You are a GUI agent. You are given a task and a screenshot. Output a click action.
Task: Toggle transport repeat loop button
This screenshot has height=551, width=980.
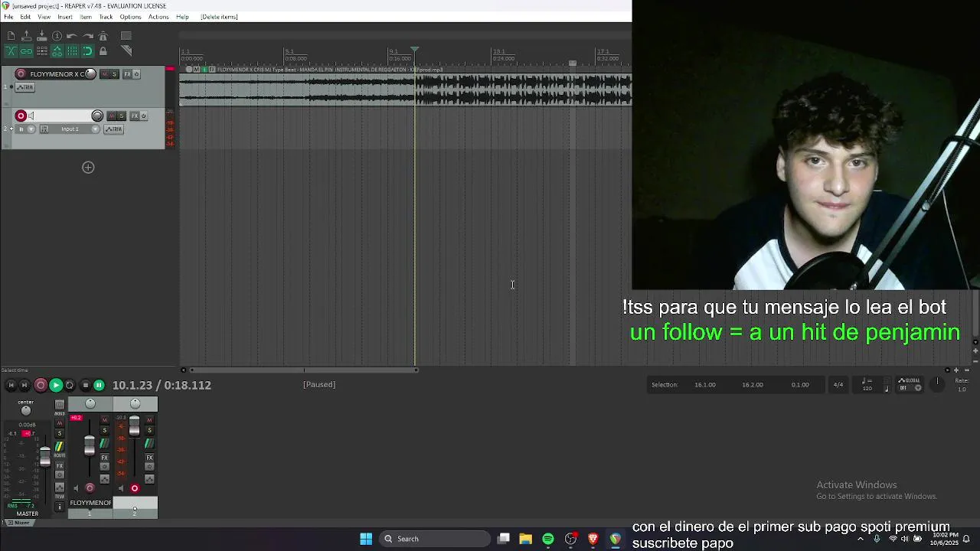pos(70,386)
